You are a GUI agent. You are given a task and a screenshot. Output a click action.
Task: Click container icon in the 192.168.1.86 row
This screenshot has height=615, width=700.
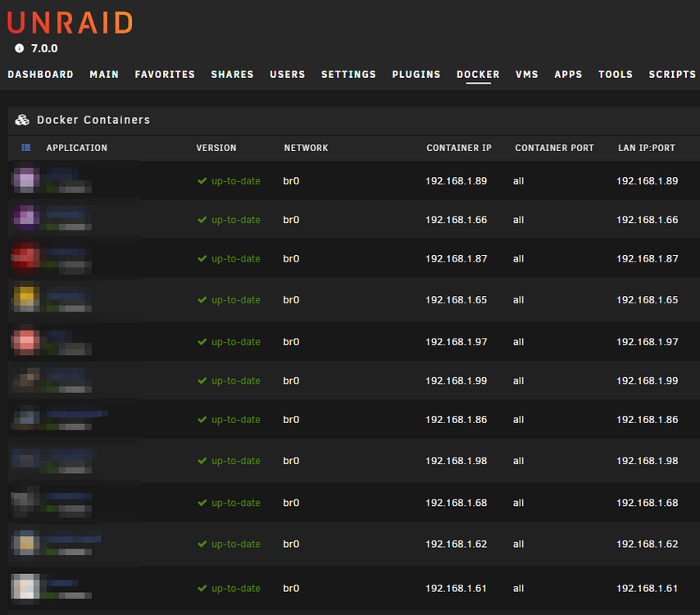26,418
